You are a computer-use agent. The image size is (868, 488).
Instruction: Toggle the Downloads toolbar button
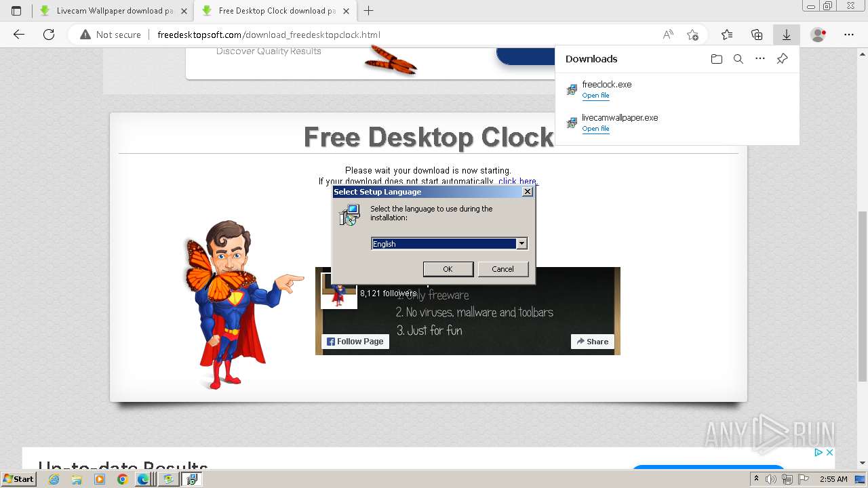(x=787, y=35)
